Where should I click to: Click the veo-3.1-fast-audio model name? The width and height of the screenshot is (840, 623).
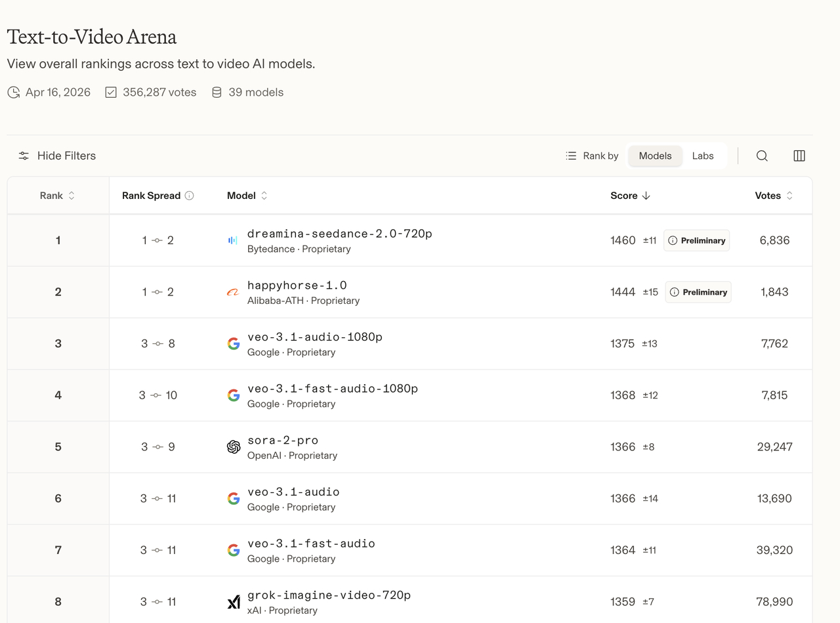[311, 544]
